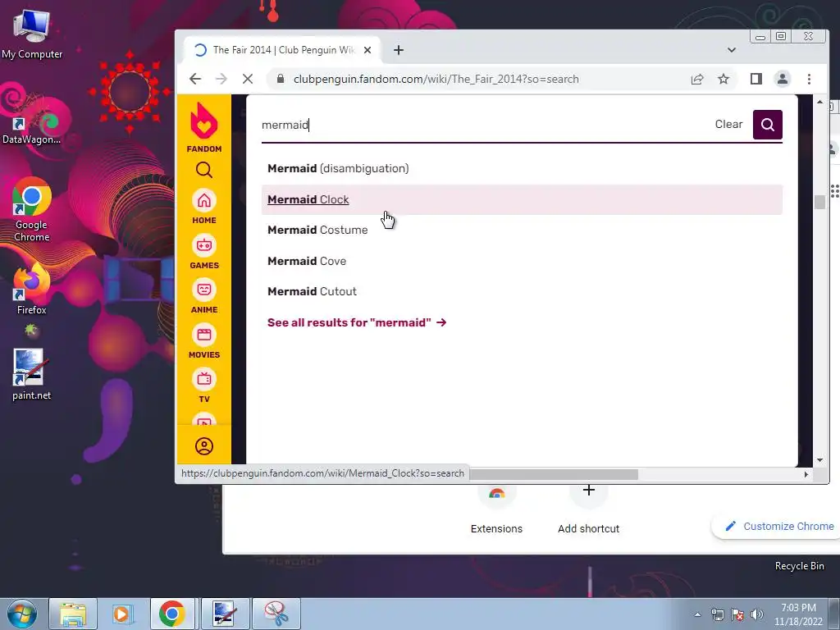The image size is (840, 630).
Task: Open Chrome profile avatar
Action: [782, 80]
